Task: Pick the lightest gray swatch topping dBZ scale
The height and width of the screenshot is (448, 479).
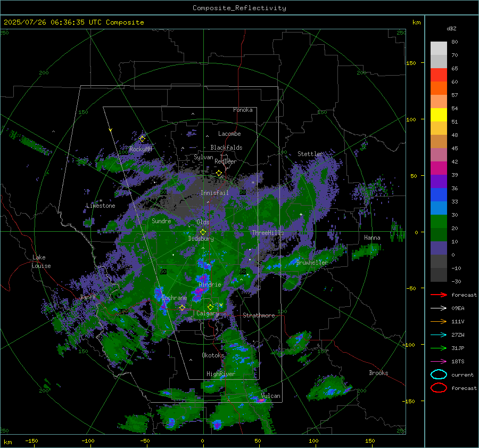Action: click(439, 48)
